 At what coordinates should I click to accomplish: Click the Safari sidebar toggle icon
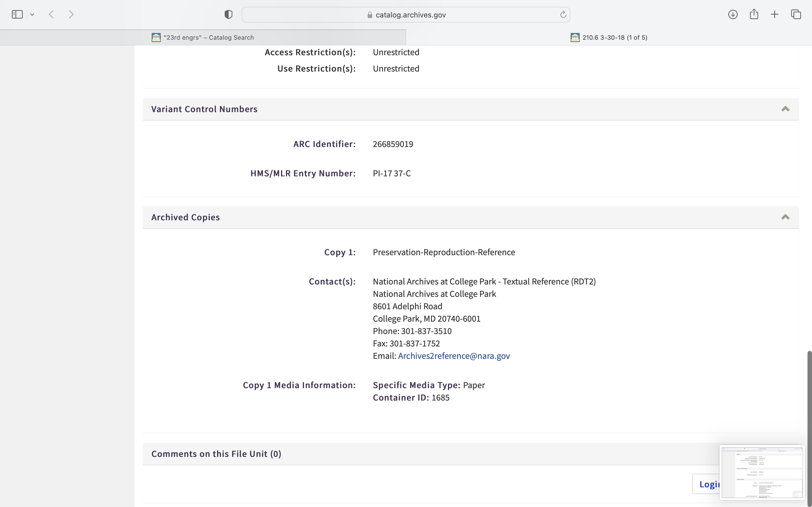click(x=17, y=14)
